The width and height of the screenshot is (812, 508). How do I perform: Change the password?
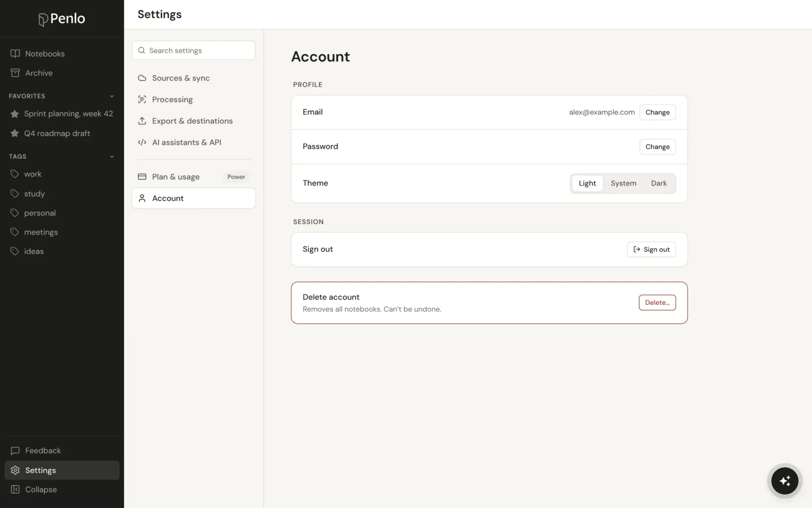click(x=657, y=147)
